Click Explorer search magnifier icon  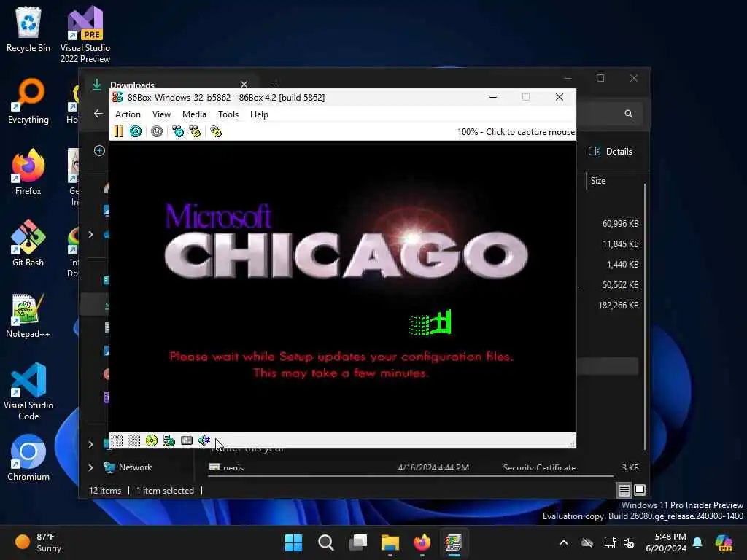pyautogui.click(x=628, y=113)
